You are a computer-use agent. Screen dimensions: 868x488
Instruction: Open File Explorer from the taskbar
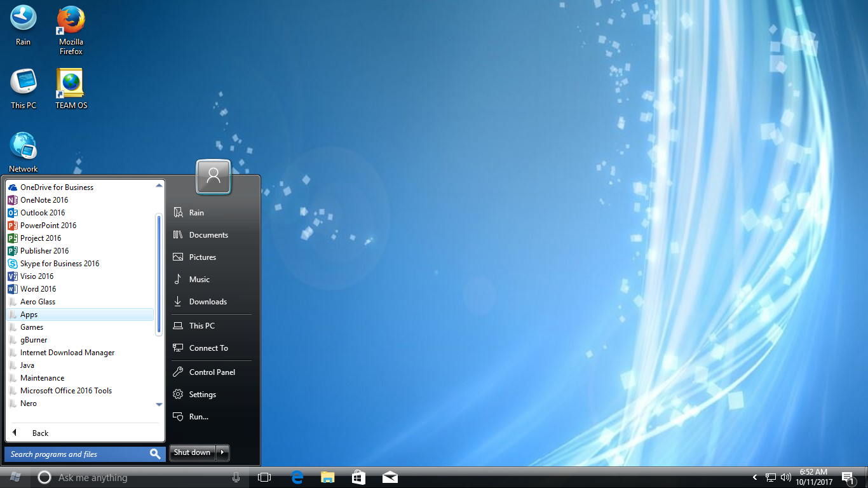coord(328,477)
